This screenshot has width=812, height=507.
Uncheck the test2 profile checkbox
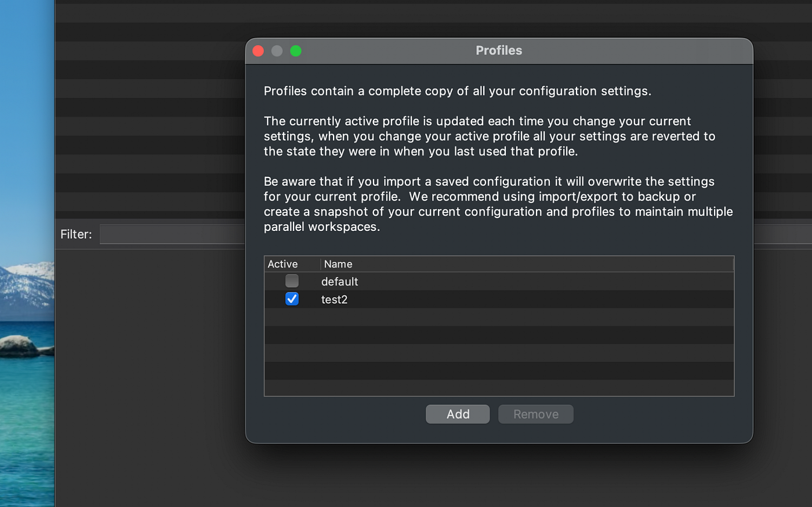[292, 299]
